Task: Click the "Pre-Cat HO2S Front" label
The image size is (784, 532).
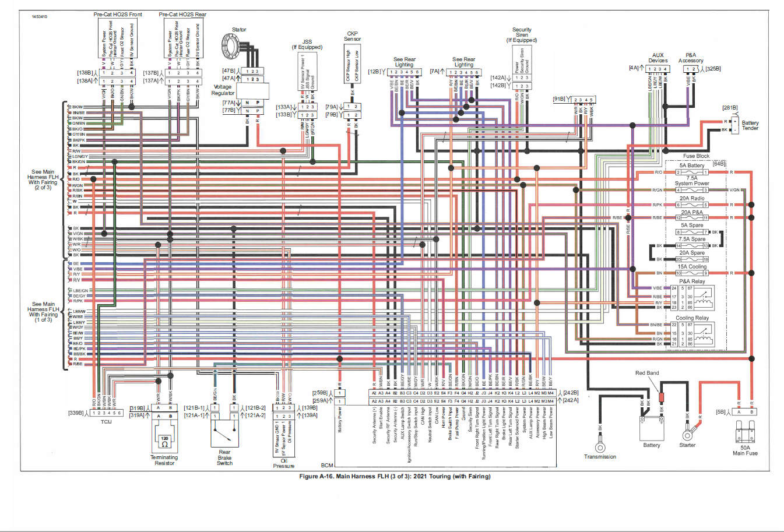Action: click(118, 15)
